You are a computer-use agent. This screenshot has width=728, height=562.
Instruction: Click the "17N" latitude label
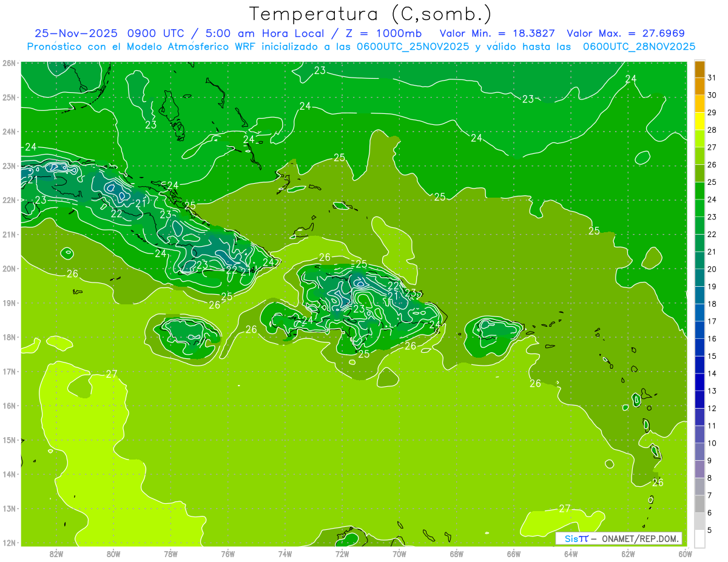(8, 371)
